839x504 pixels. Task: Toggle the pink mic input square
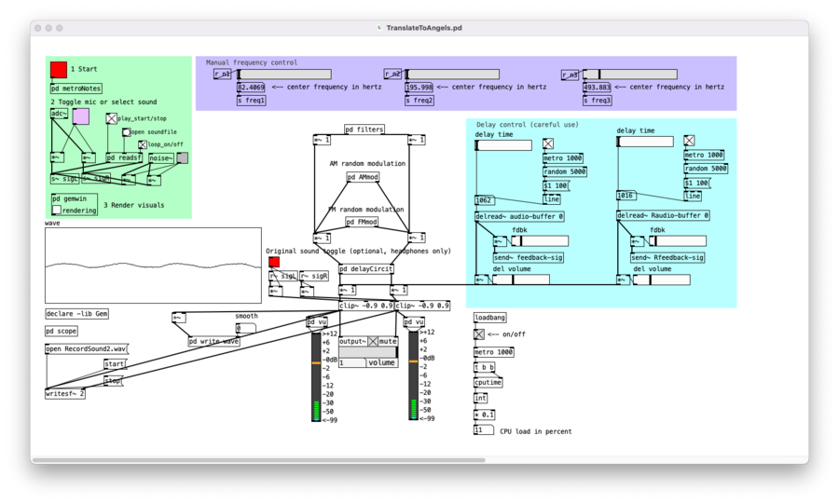[x=81, y=116]
